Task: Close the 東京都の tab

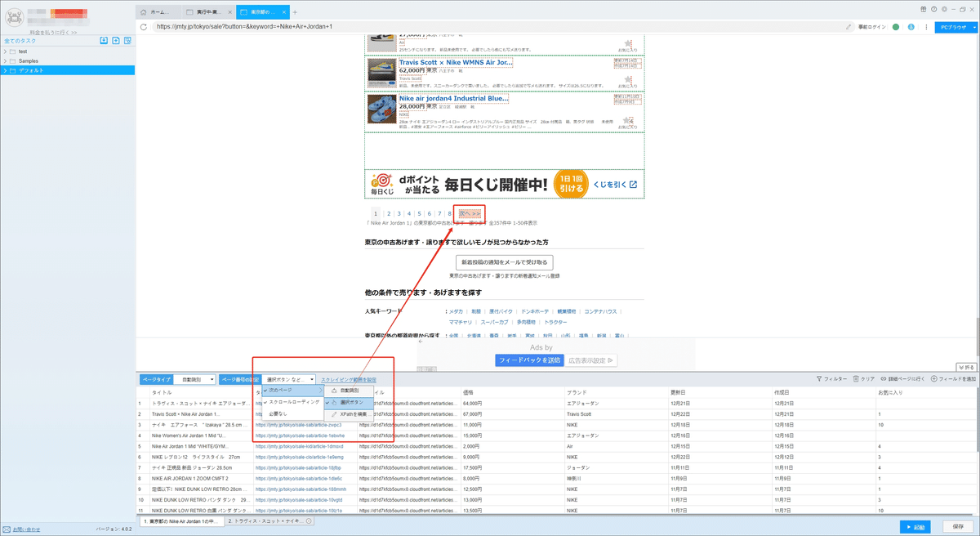Action: click(x=285, y=12)
